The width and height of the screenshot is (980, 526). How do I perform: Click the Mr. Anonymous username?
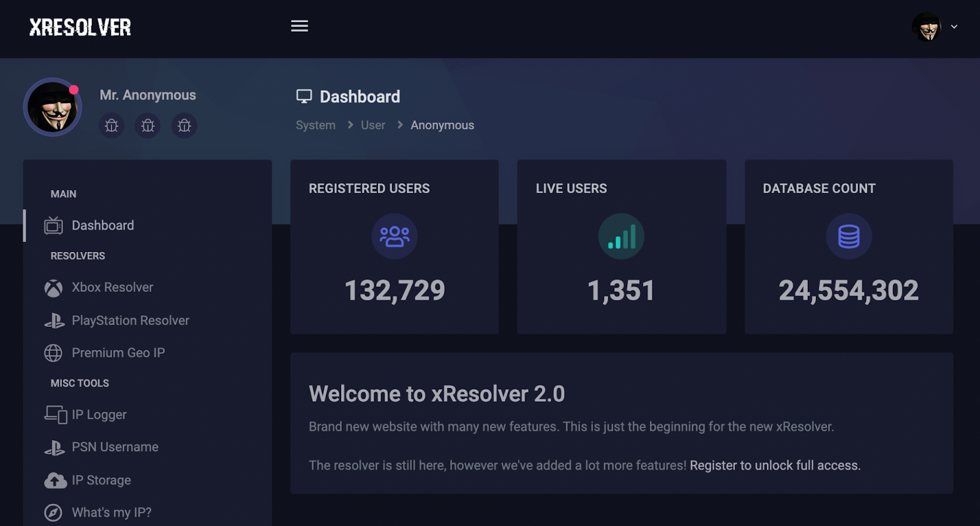tap(148, 95)
